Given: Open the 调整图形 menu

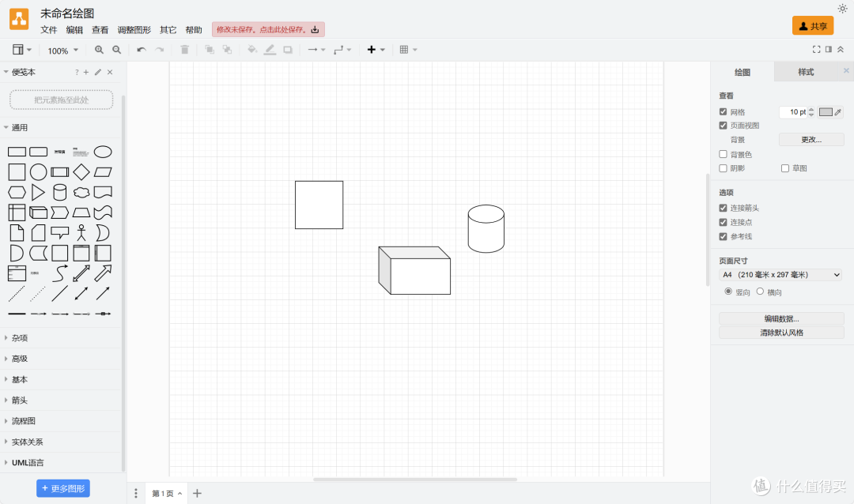Looking at the screenshot, I should [x=134, y=30].
